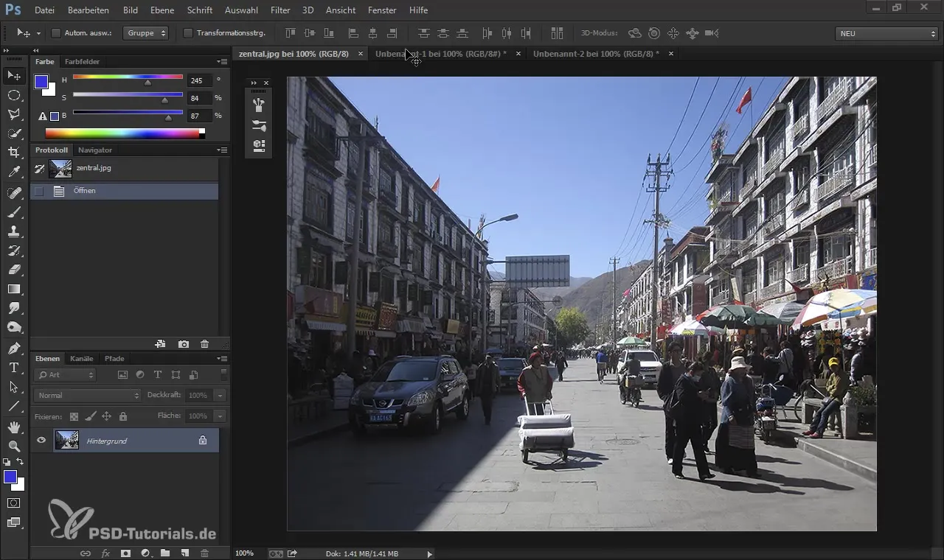Create new adjustment layer icon

[x=145, y=553]
